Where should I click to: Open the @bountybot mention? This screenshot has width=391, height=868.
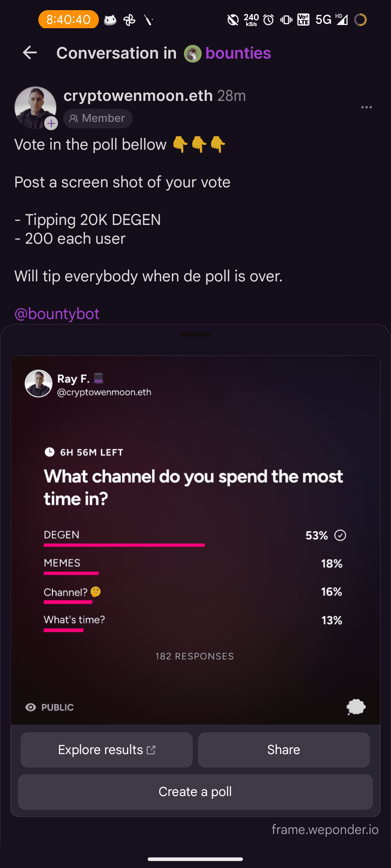click(57, 314)
